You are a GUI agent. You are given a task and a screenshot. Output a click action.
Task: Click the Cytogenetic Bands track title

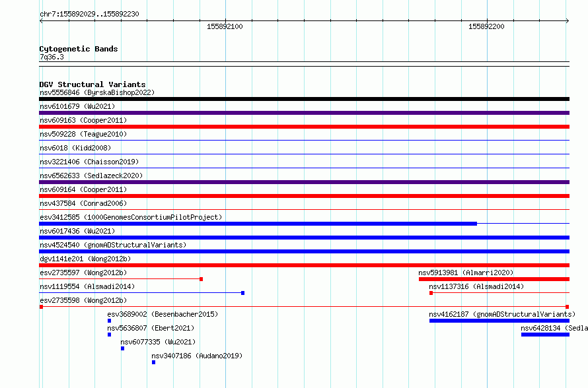click(79, 49)
